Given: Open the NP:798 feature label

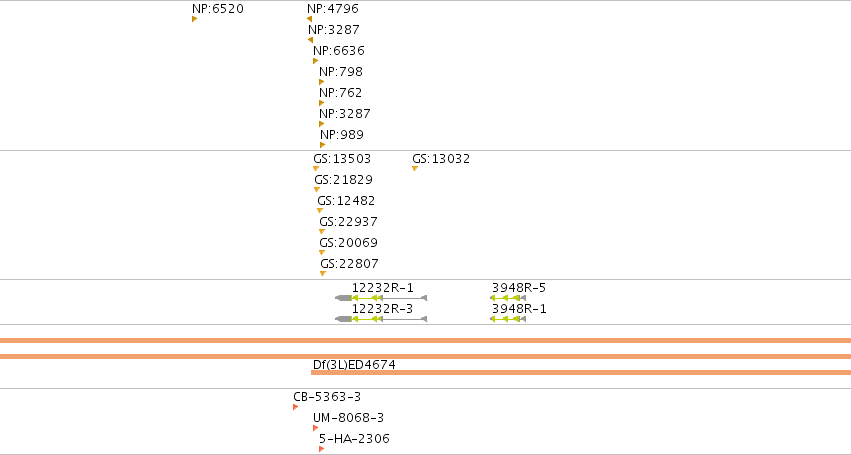Looking at the screenshot, I should (341, 72).
